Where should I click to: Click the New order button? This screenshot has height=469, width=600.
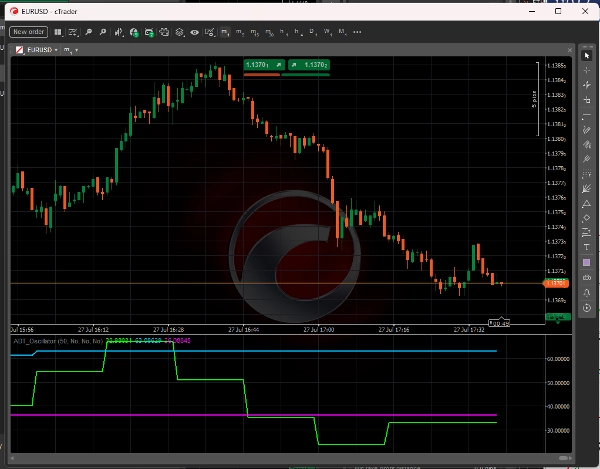click(29, 32)
